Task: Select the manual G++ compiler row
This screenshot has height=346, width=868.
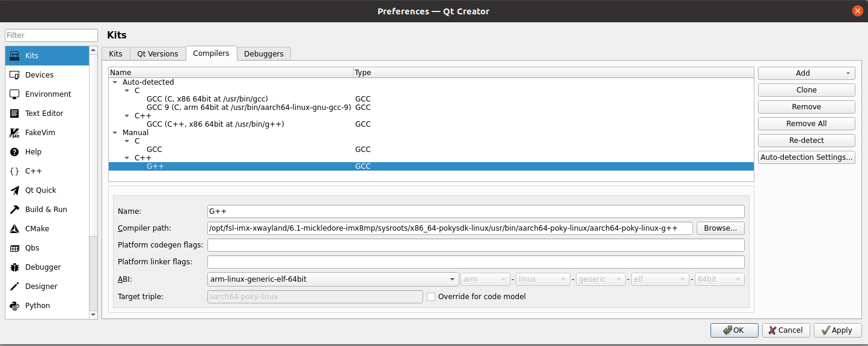Action: point(431,166)
